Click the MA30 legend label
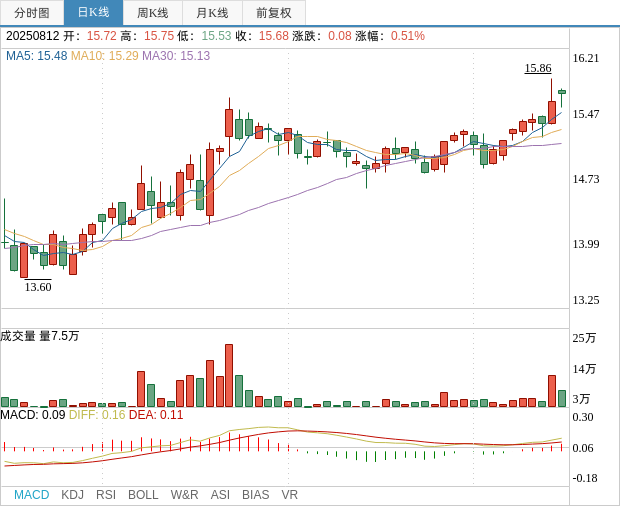Viewport: 620px width, 506px height. coord(176,56)
